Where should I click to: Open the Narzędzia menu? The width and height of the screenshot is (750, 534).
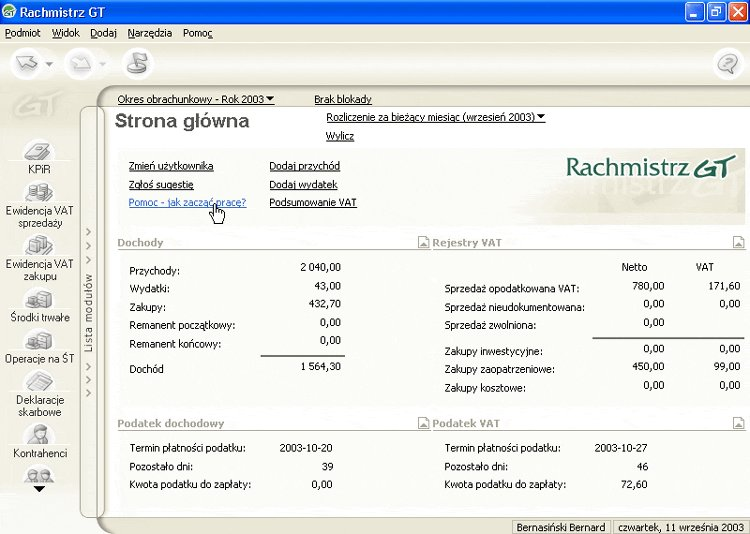point(150,33)
